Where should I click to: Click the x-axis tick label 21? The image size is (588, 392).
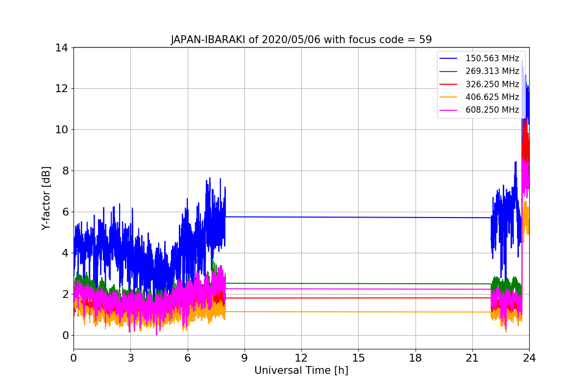(472, 358)
